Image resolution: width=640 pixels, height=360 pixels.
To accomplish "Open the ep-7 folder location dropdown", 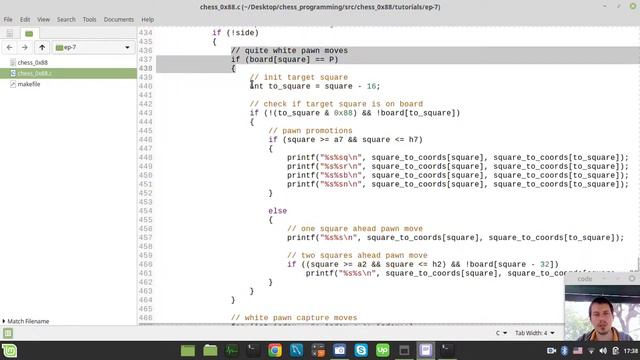I will click(93, 47).
